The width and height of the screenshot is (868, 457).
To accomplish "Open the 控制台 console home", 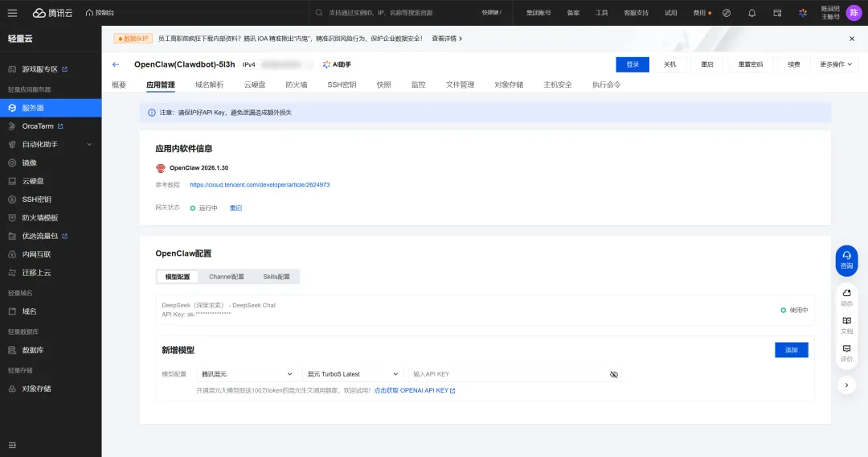I will (100, 13).
